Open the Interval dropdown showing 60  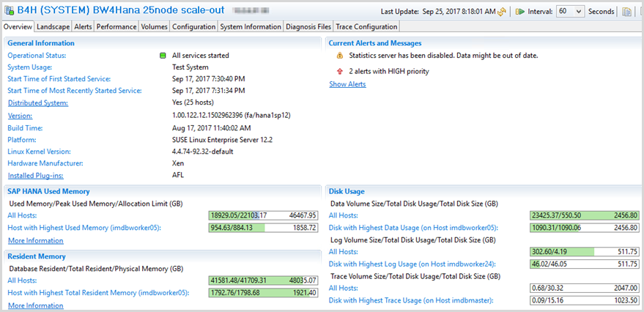click(x=571, y=12)
